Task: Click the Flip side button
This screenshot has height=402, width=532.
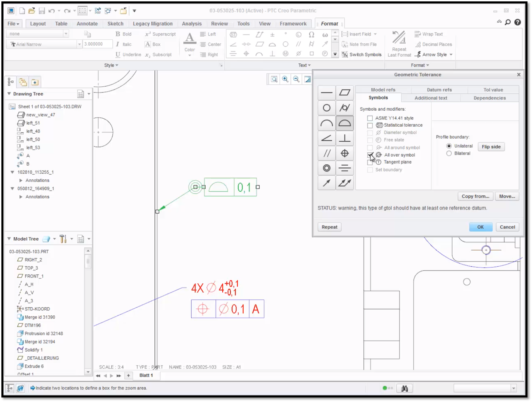Action: [x=491, y=147]
